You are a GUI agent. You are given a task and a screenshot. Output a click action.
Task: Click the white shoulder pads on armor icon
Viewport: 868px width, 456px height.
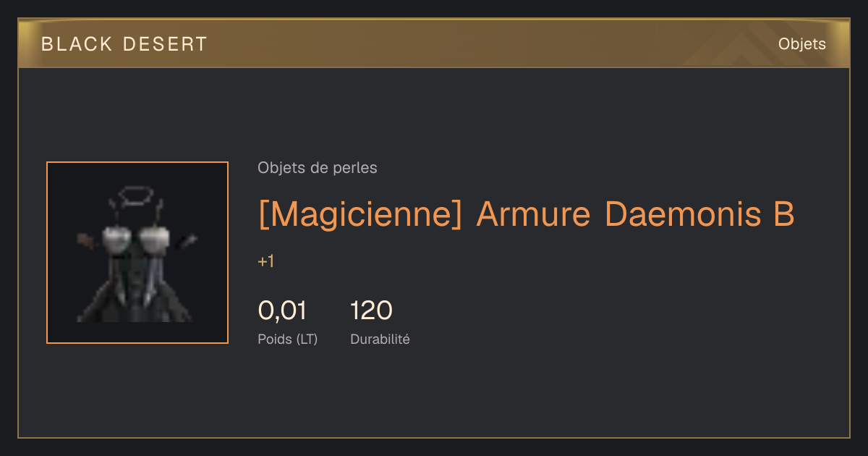pos(137,237)
